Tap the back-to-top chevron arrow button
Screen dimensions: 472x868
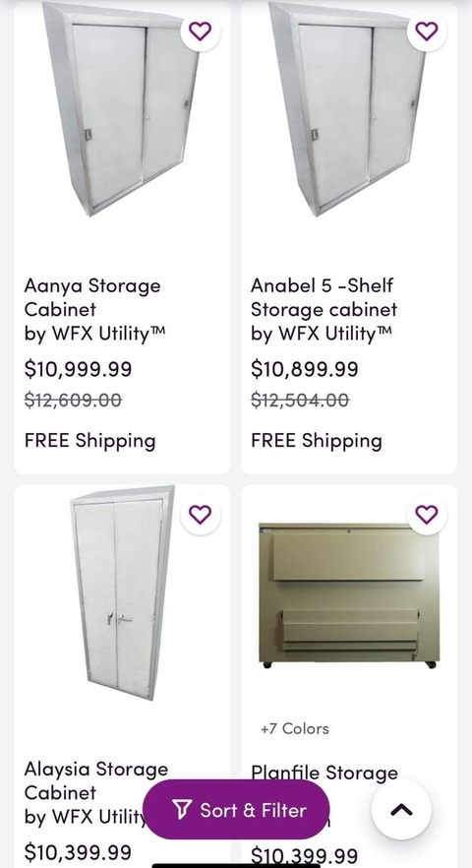click(401, 810)
